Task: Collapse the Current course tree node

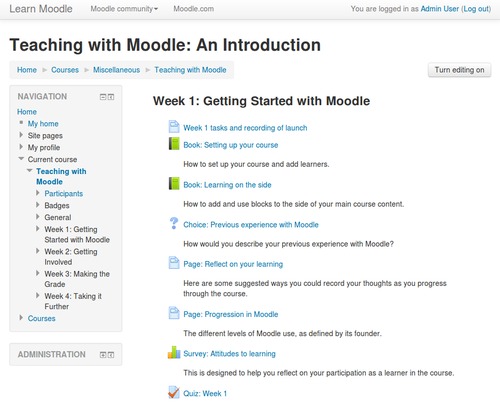Action: (x=21, y=159)
